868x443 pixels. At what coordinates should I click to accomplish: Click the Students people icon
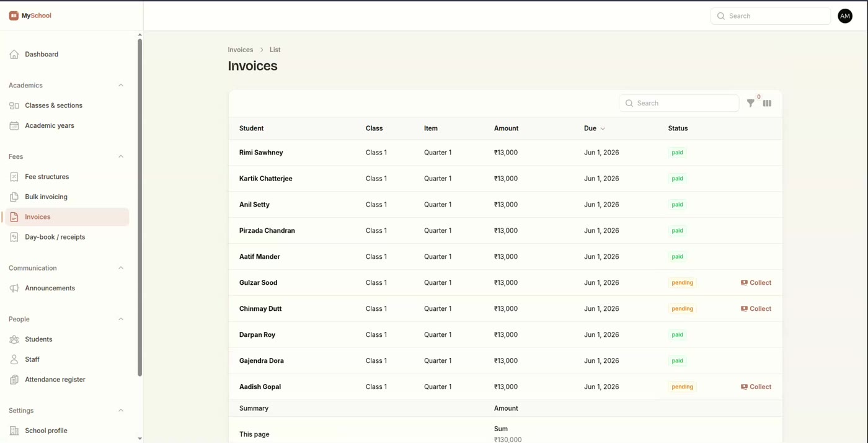click(x=14, y=339)
